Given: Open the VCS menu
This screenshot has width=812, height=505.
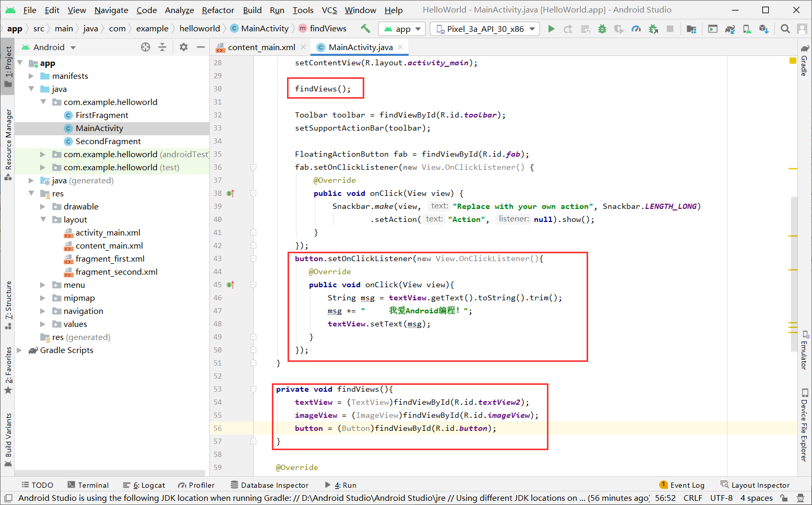Looking at the screenshot, I should point(329,10).
